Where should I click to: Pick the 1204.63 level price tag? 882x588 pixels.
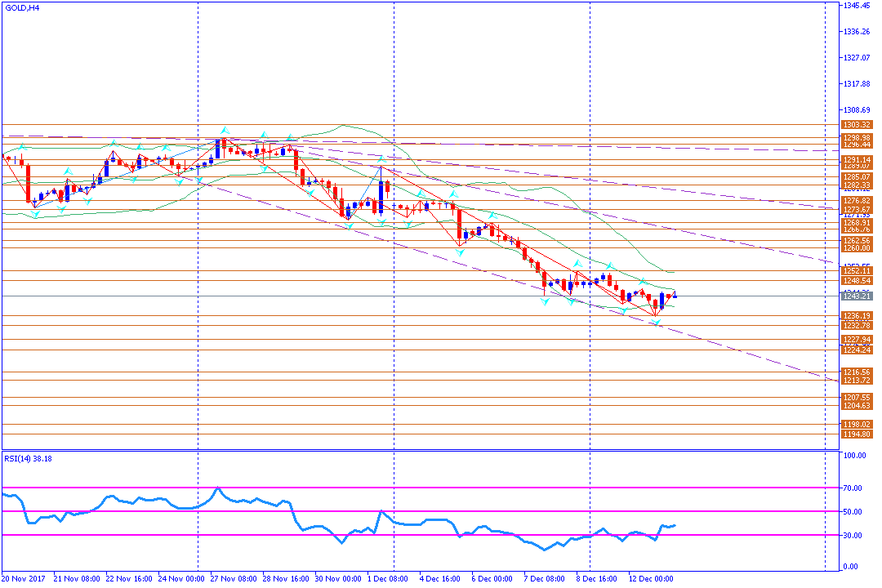(857, 406)
